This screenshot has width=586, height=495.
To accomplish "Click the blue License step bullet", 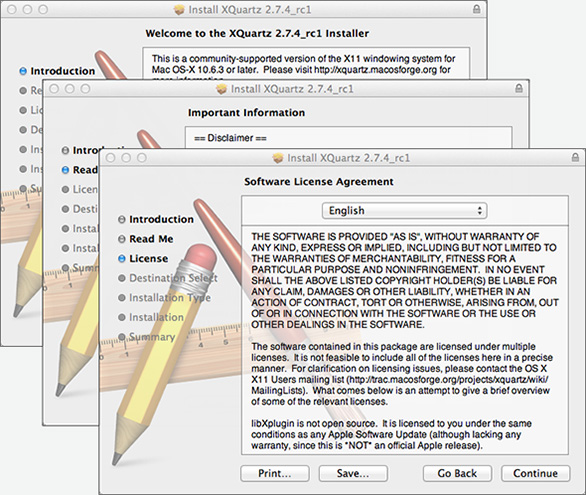I will click(121, 259).
